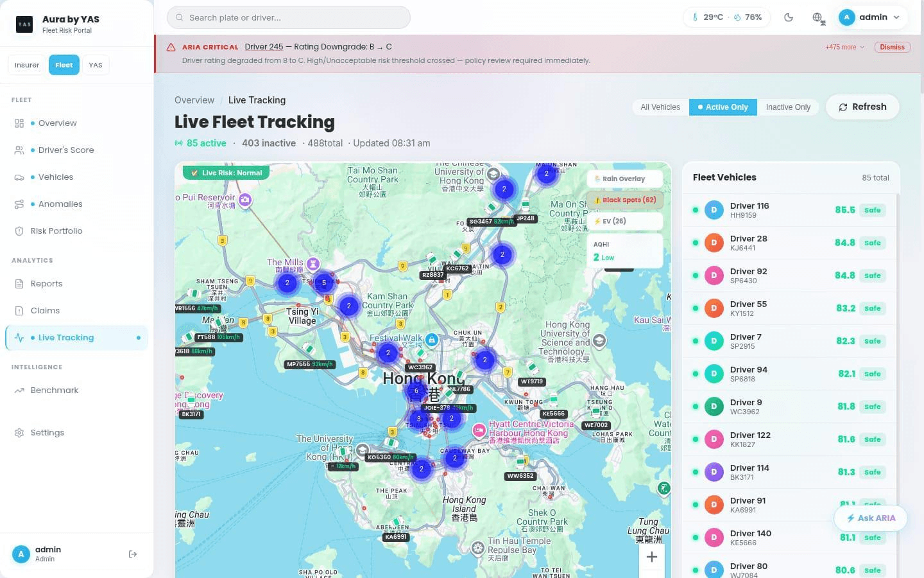Select vehicle marker WT9719 on map
Screen dimensions: 924x578
(532, 381)
